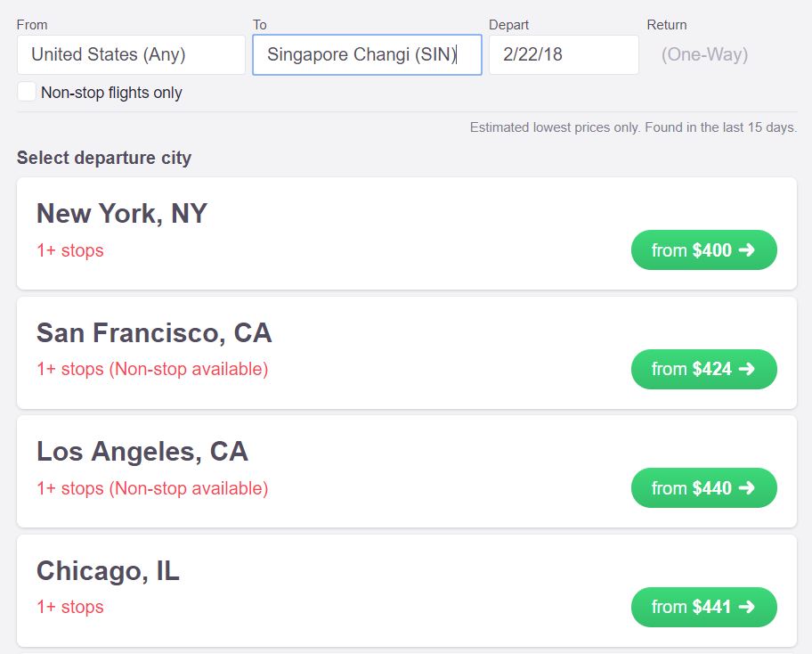This screenshot has height=654, width=812.
Task: Open the To field Singapore Changi (SIN)
Action: 367,54
